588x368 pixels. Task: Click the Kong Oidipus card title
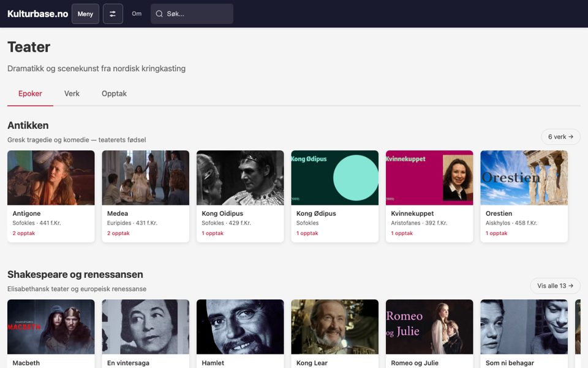(x=222, y=213)
